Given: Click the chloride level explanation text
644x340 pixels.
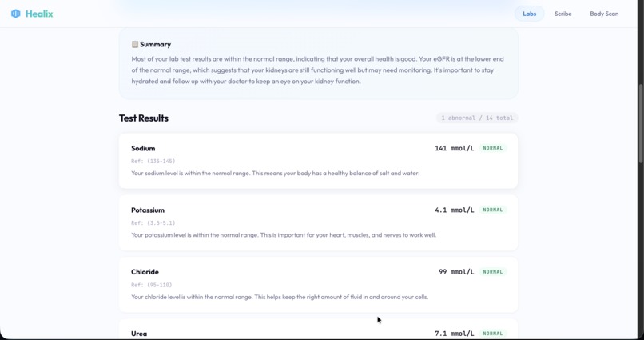Looking at the screenshot, I should pyautogui.click(x=280, y=297).
